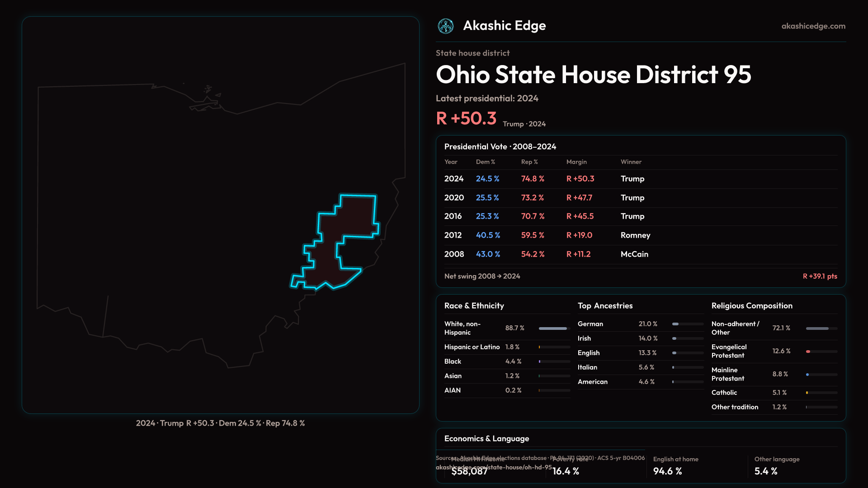Click the R +50.3 headline margin
868x488 pixels.
(466, 118)
